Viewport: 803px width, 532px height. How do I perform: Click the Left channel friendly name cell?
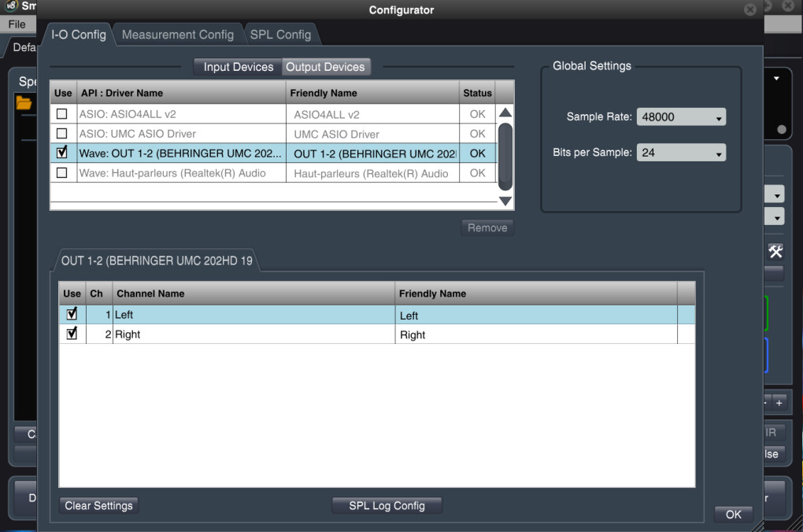[x=536, y=315]
